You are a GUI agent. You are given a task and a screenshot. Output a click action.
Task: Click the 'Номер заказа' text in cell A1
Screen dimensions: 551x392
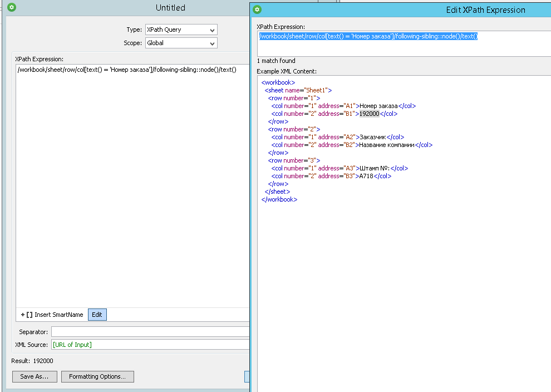(378, 106)
